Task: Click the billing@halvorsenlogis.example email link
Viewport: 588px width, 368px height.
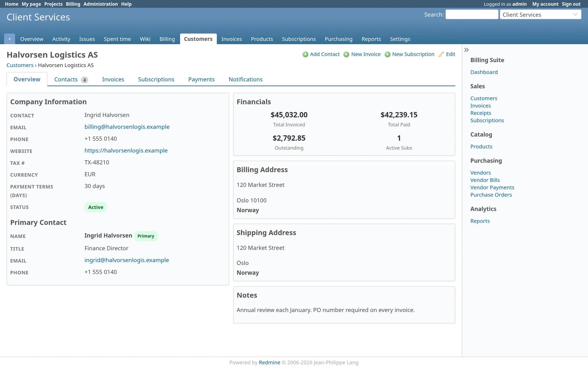Action: [127, 127]
